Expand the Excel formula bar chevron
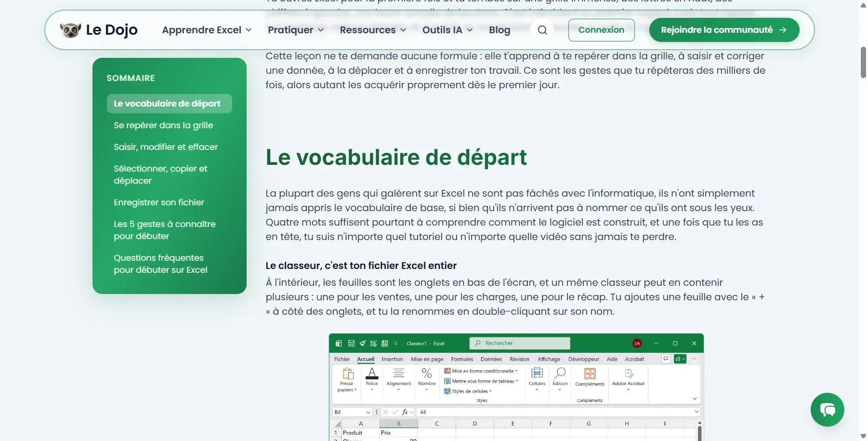The width and height of the screenshot is (868, 441). point(697,412)
